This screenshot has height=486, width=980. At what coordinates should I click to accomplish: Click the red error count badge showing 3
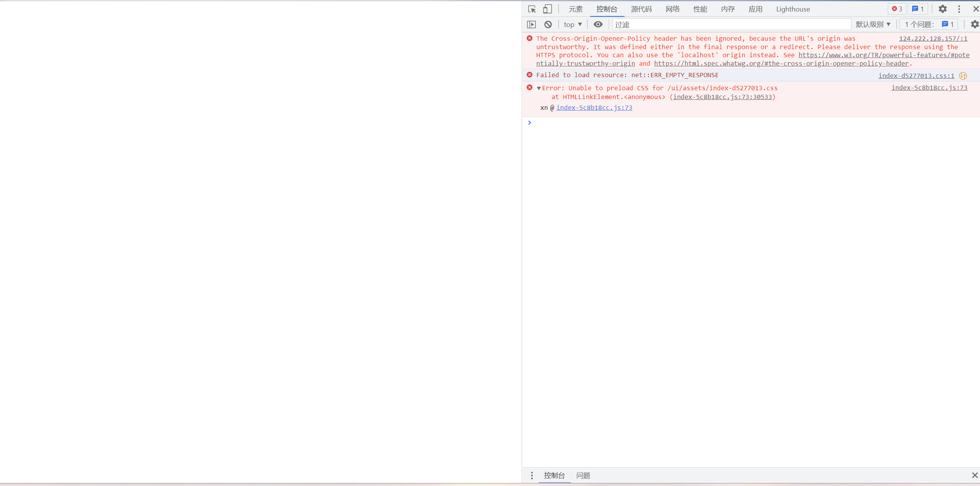[897, 9]
